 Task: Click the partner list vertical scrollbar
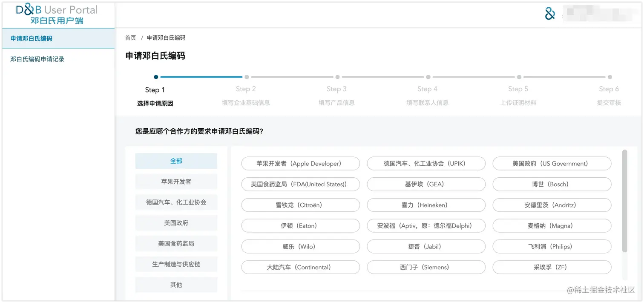click(625, 201)
